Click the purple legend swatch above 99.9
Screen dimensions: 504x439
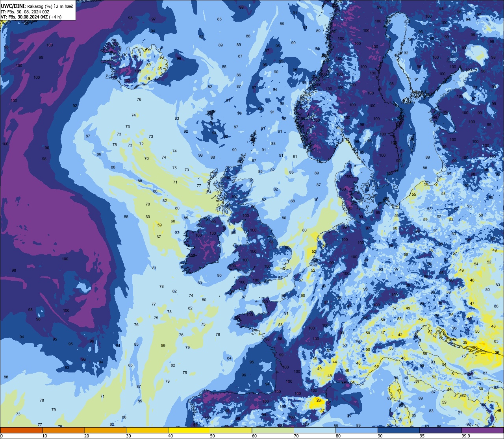point(482,430)
